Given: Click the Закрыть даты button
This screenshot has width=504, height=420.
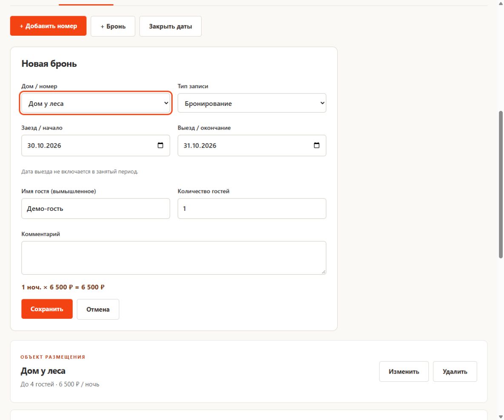Looking at the screenshot, I should [x=171, y=26].
